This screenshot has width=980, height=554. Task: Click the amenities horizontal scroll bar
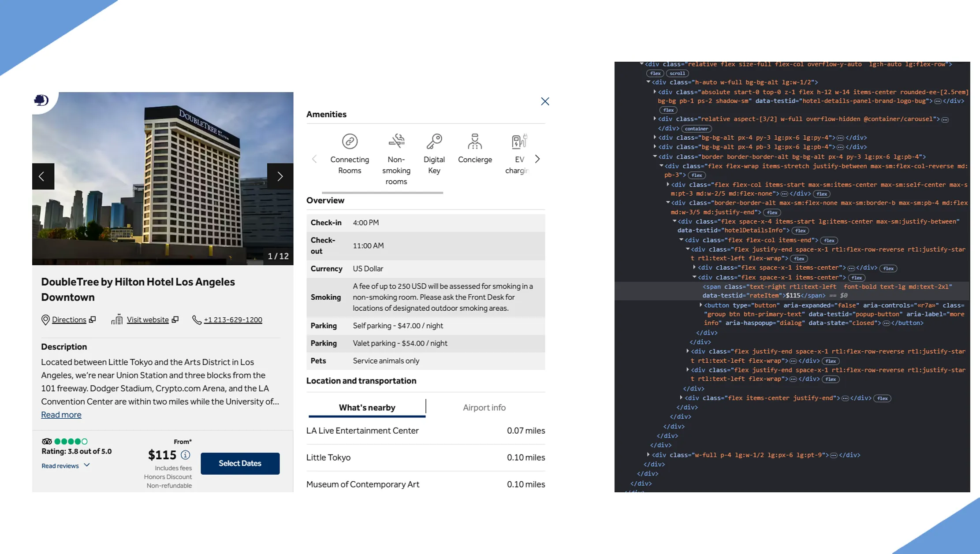(382, 193)
